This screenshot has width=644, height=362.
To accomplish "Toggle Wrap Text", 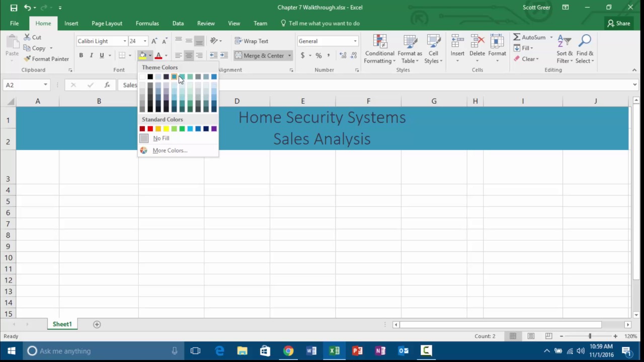I will (x=251, y=41).
